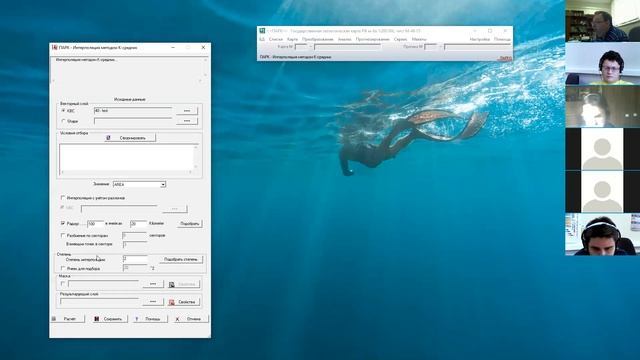Click the radius field containing 20
Viewport: 640px width, 360px height.
[x=138, y=224]
